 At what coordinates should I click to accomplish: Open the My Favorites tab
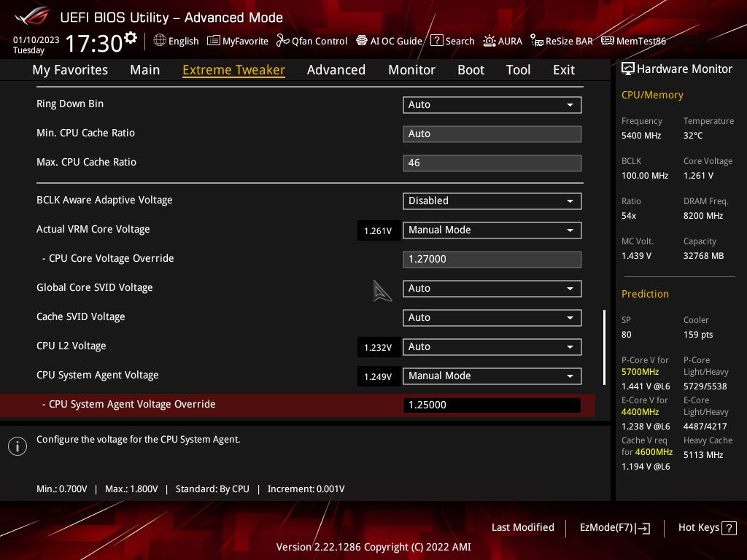70,70
